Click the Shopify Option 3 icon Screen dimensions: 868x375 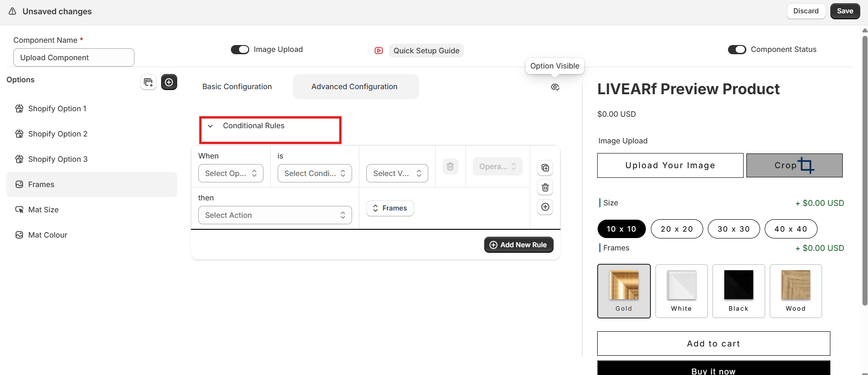pos(19,159)
